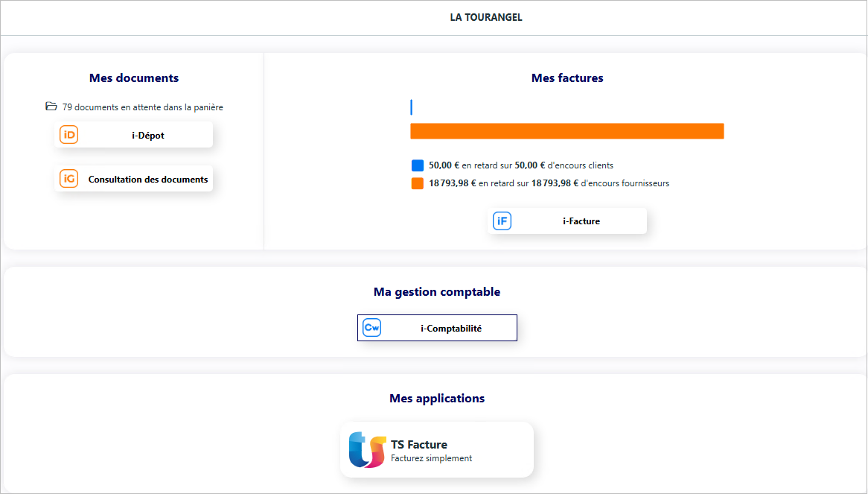Click the orange iG consultation icon
Image resolution: width=868 pixels, height=494 pixels.
point(68,178)
